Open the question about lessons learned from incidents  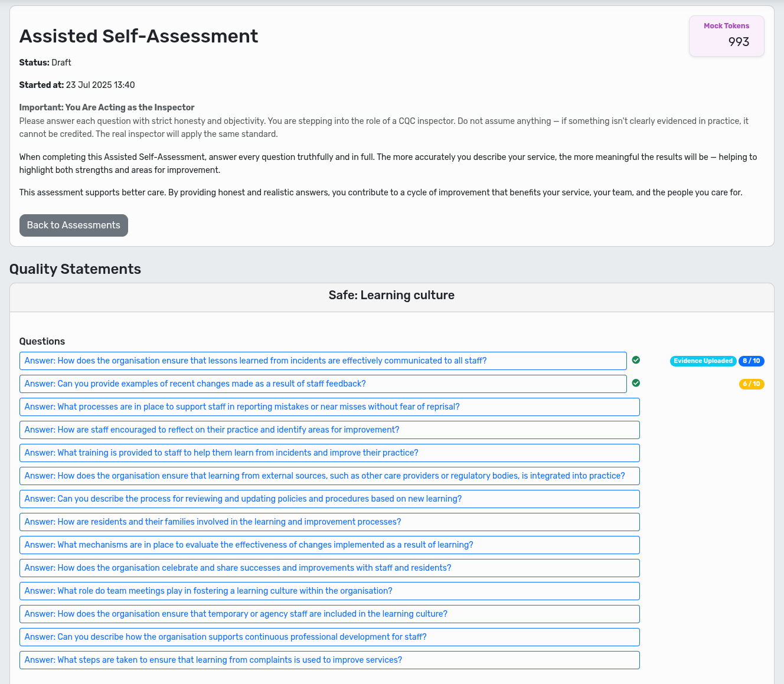(324, 361)
